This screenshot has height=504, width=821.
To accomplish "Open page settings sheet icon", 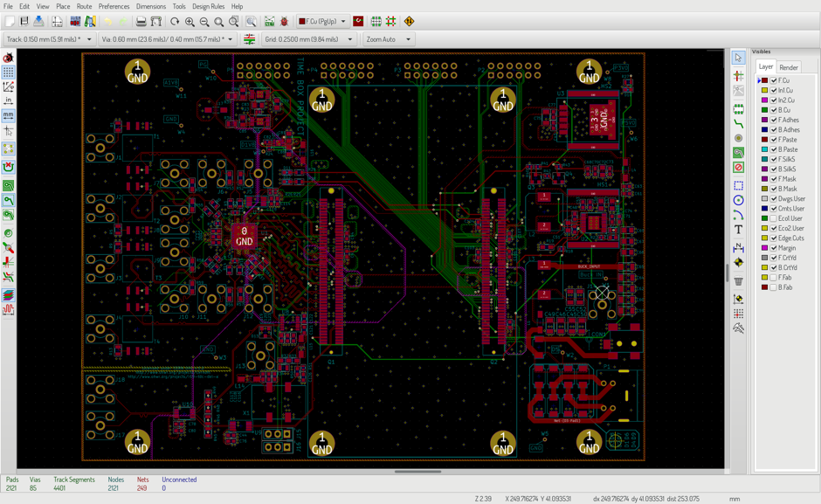I will (x=57, y=22).
